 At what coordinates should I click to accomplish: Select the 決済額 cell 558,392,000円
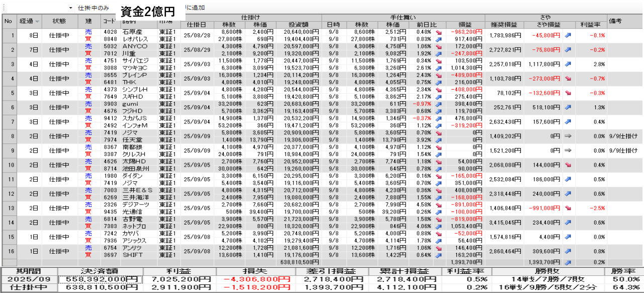click(x=101, y=279)
